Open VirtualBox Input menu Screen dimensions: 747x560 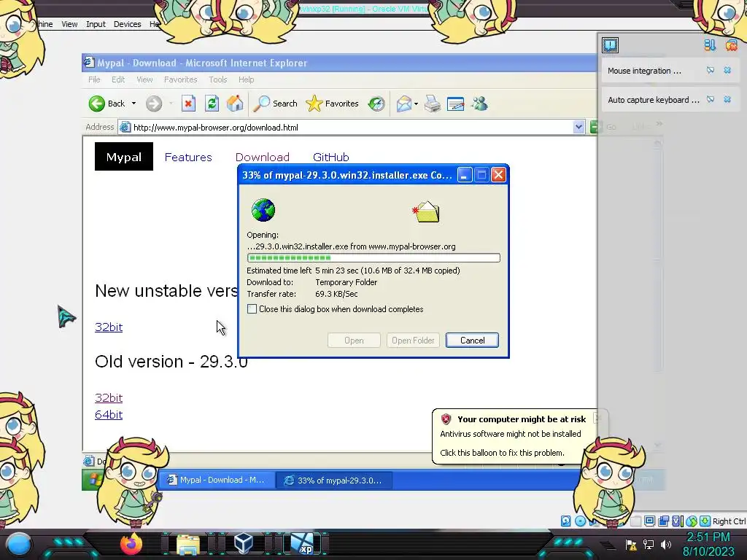point(96,24)
